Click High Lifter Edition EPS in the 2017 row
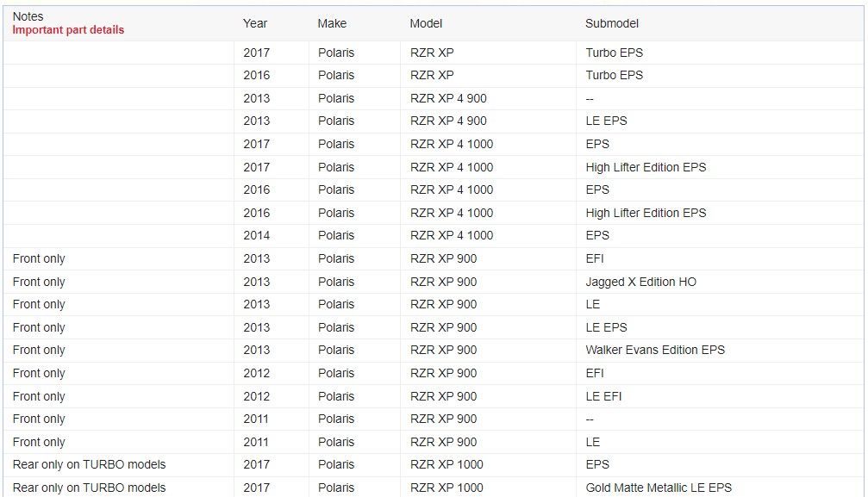The height and width of the screenshot is (497, 868). 646,167
